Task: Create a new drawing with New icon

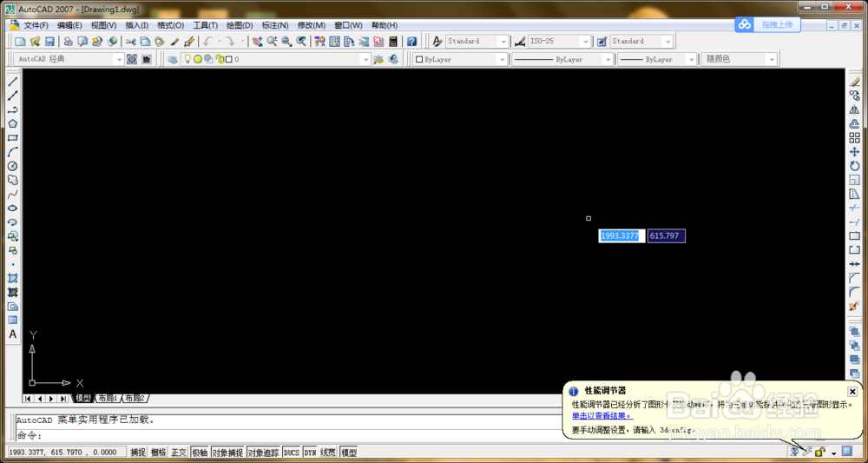Action: coord(20,41)
